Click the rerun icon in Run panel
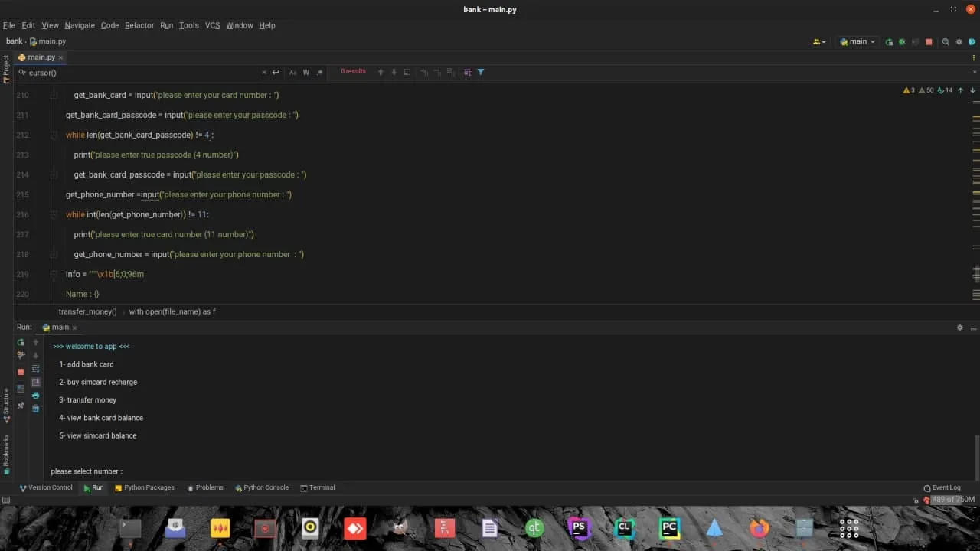Viewport: 980px width, 551px height. [21, 342]
